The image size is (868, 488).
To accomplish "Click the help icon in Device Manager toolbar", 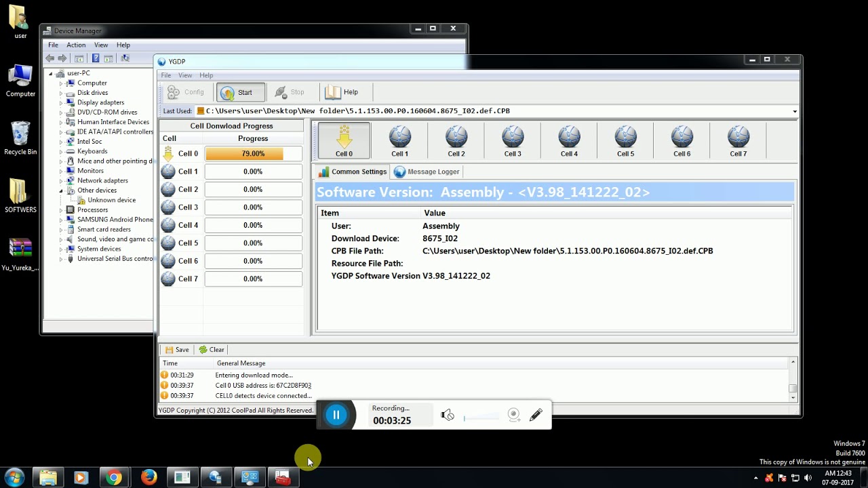I will [96, 58].
